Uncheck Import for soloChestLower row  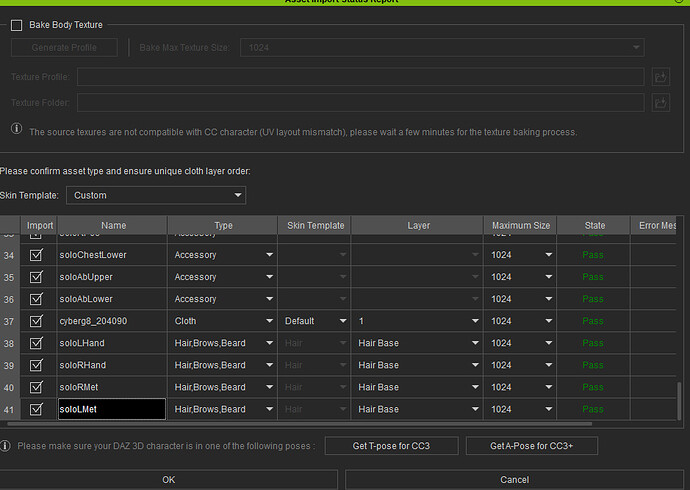click(x=37, y=255)
